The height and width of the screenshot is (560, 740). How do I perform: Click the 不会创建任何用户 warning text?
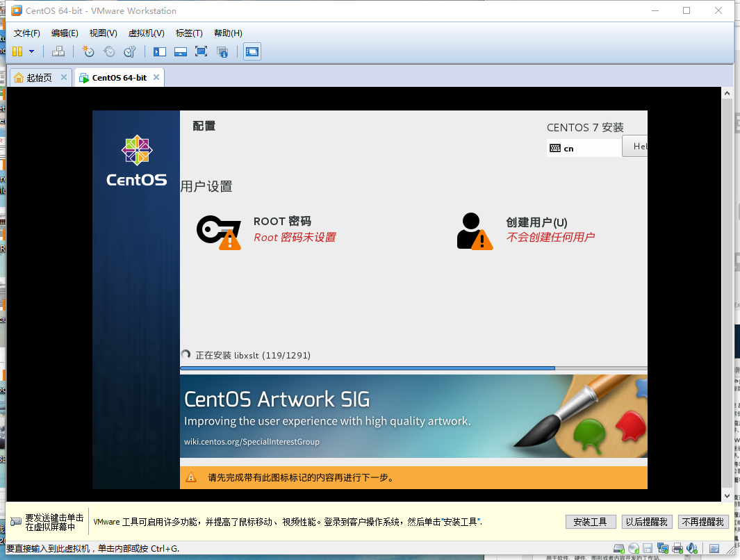(x=550, y=237)
